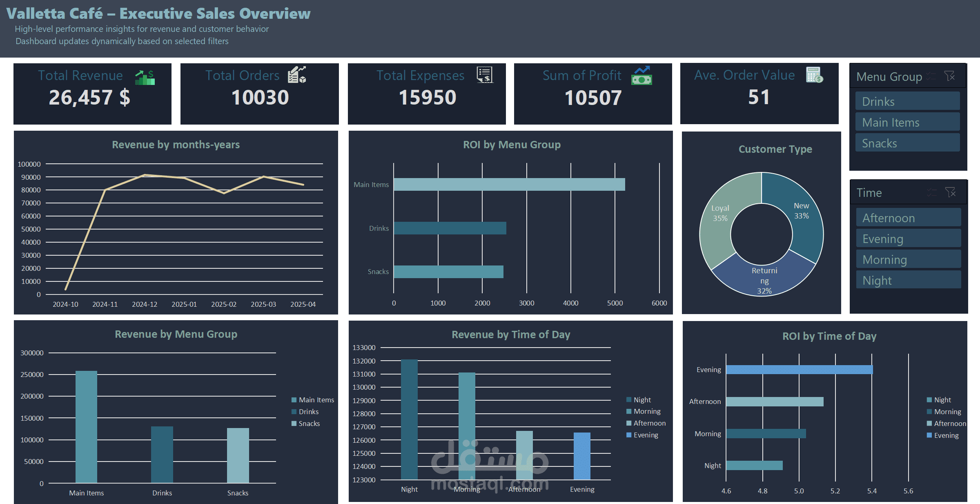
Task: Clear the Time slicer filter
Action: 950,192
